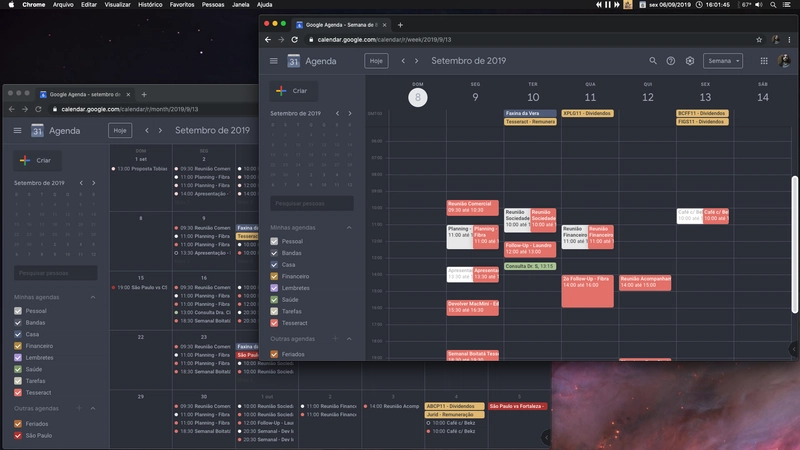Open Janela menu in menu bar
Viewport: 800px width, 450px height.
pos(240,5)
